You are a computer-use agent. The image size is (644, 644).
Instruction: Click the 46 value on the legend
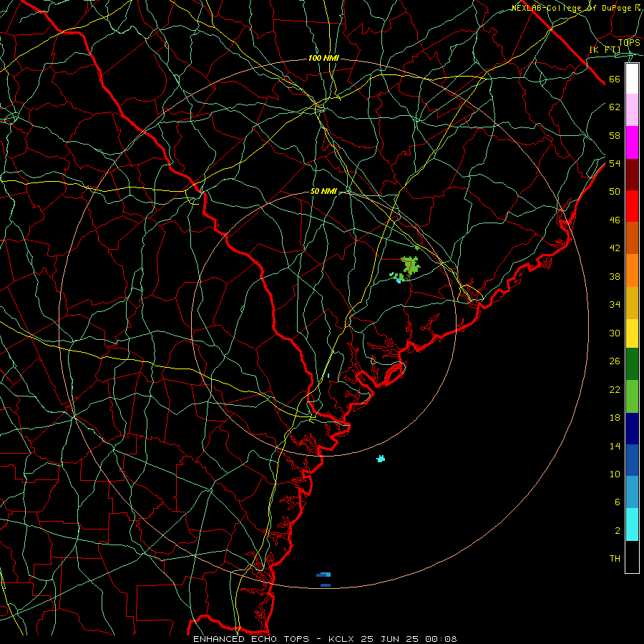tap(615, 220)
